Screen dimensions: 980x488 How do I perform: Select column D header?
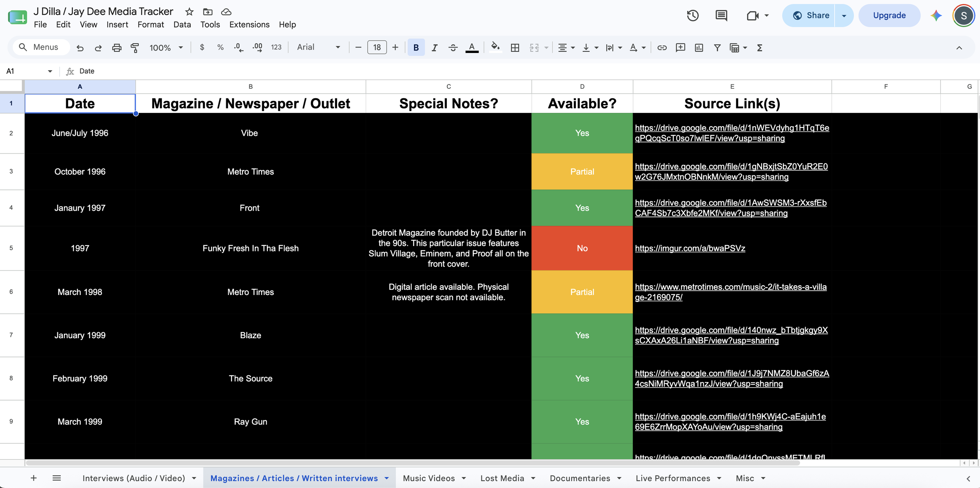tap(582, 87)
